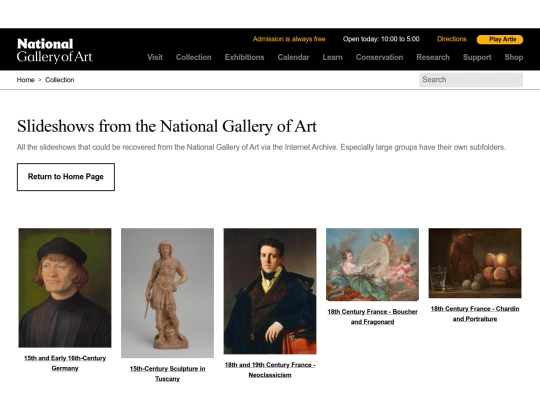540x405 pixels.
Task: Open the Learn menu
Action: click(332, 57)
